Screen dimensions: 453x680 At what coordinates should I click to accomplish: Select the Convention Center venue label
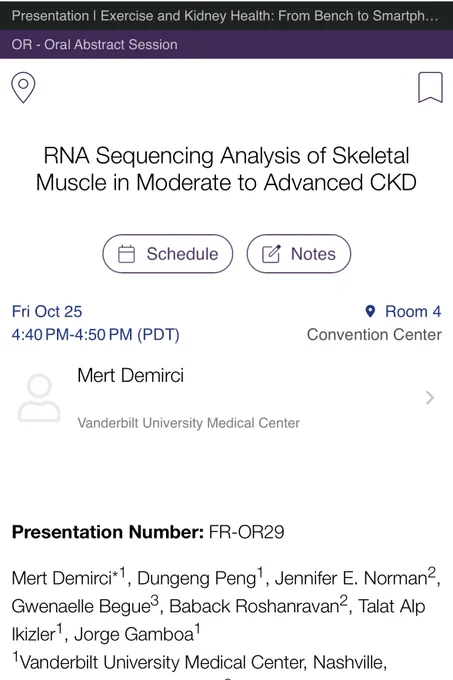tap(374, 335)
